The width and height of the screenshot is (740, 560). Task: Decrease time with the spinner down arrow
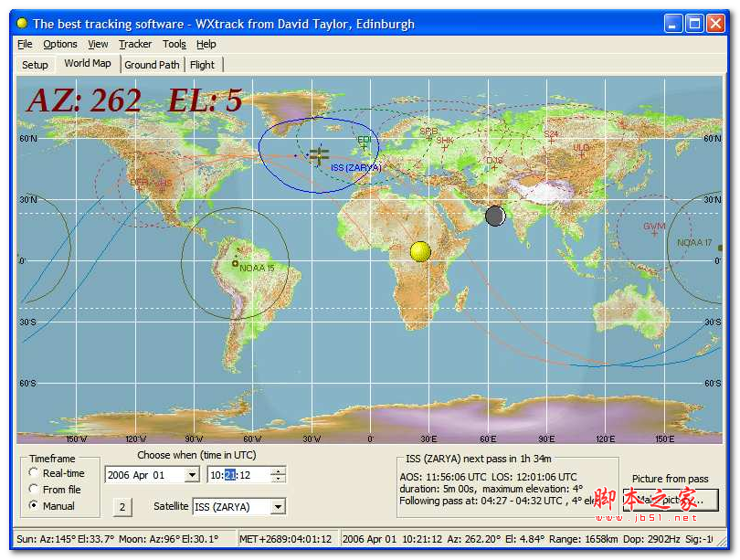tap(278, 479)
